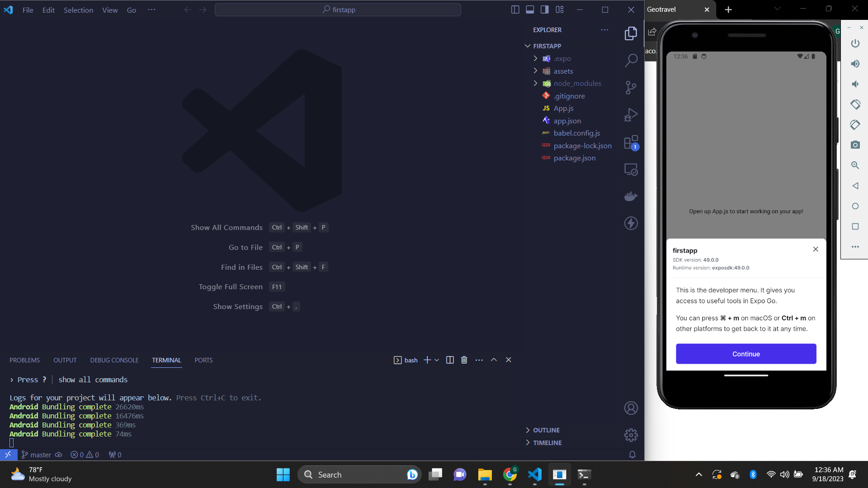Switch to the OUTPUT tab
The width and height of the screenshot is (868, 488).
[x=65, y=360]
